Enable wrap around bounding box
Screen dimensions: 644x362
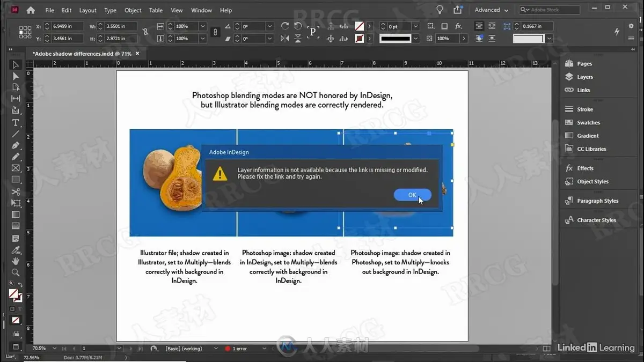(491, 26)
